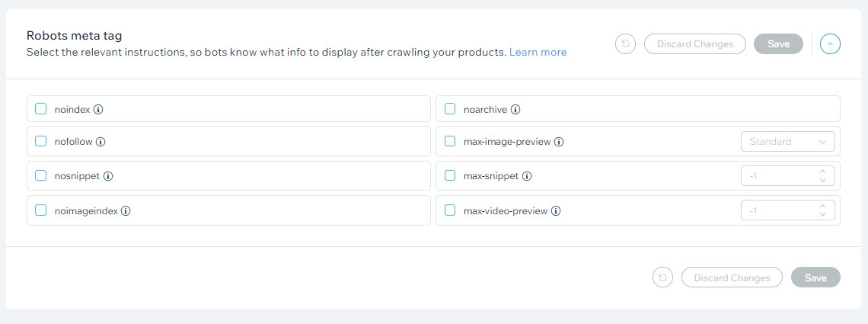Enable the noindex checkbox
The width and height of the screenshot is (868, 324).
[41, 109]
